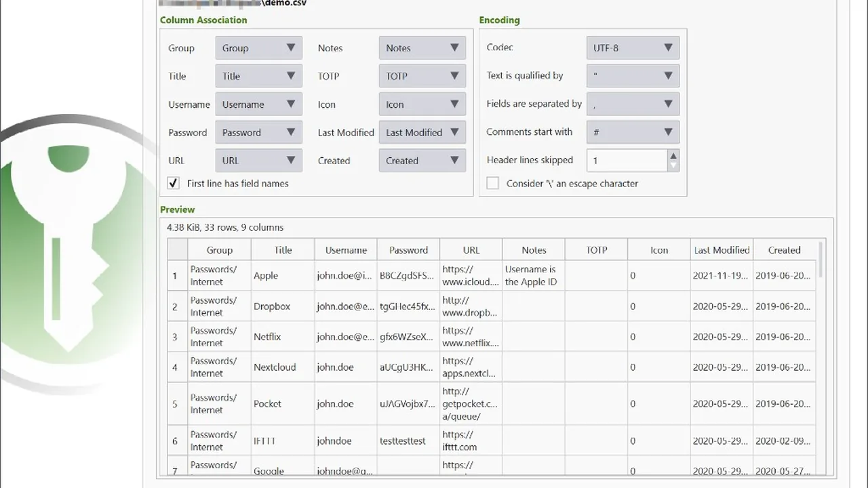Screen dimensions: 868x488
Task: Click the Notes column header in preview
Action: click(534, 250)
